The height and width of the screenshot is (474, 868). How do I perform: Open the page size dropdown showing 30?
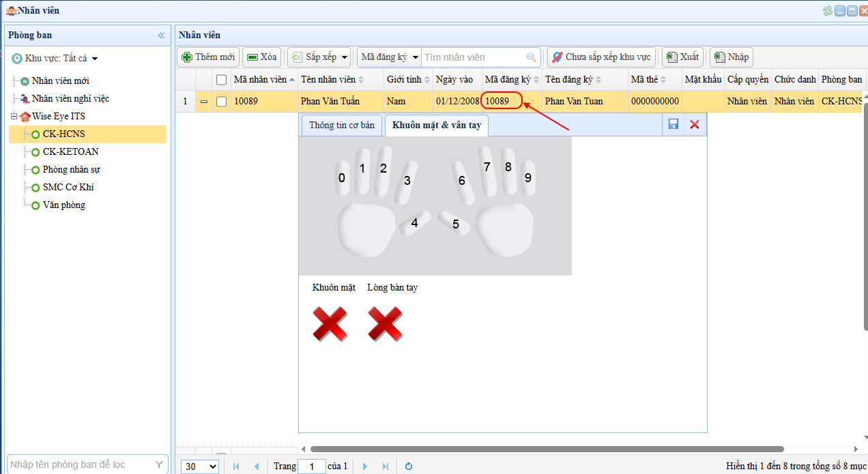(200, 466)
